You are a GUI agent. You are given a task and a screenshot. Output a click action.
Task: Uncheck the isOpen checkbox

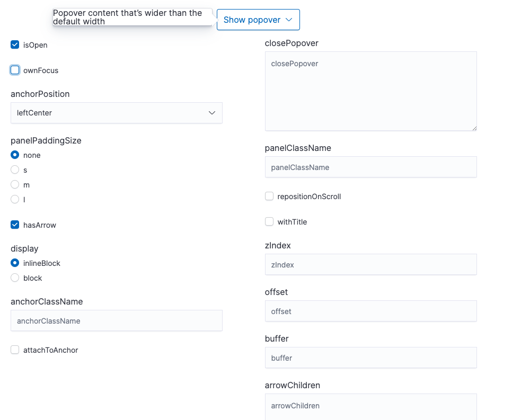tap(15, 44)
